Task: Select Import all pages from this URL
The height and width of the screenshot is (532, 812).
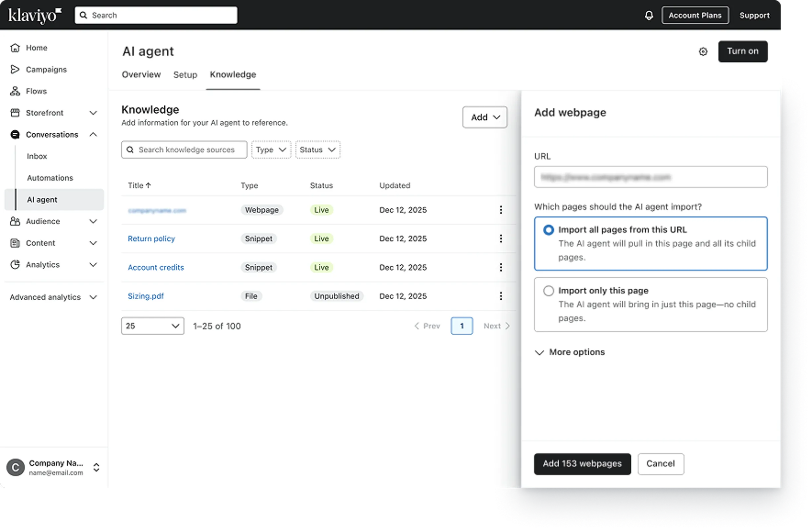Action: tap(549, 230)
